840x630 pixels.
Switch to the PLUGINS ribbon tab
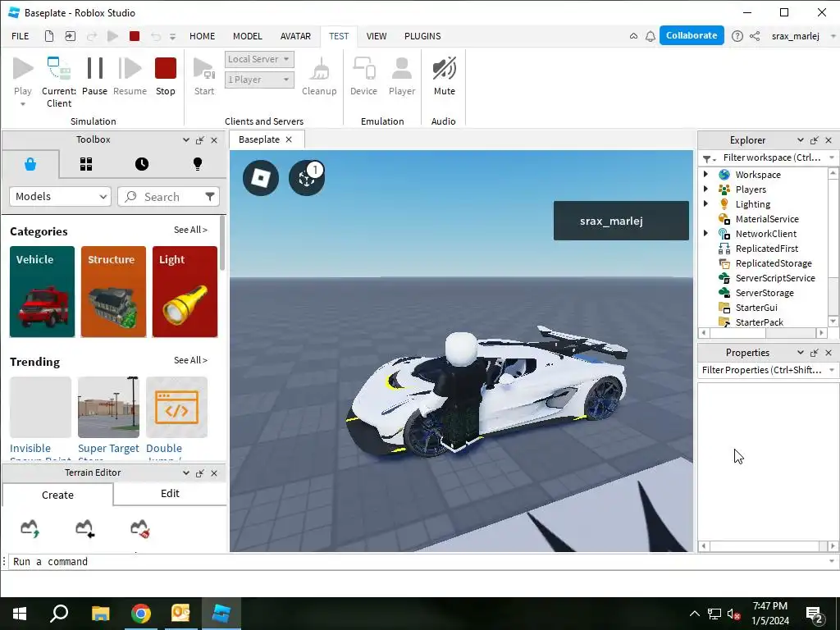pyautogui.click(x=422, y=36)
